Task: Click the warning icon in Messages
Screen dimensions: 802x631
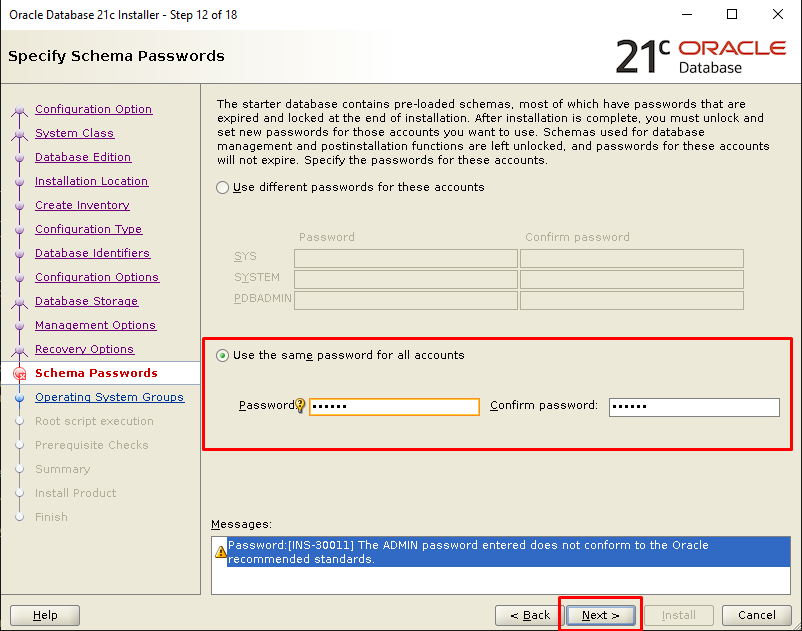Action: tap(220, 552)
